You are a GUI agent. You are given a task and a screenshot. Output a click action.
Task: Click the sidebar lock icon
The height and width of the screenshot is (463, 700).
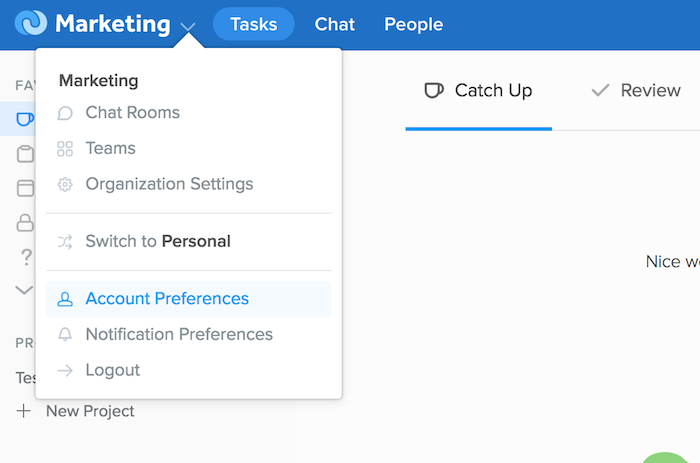coord(25,222)
